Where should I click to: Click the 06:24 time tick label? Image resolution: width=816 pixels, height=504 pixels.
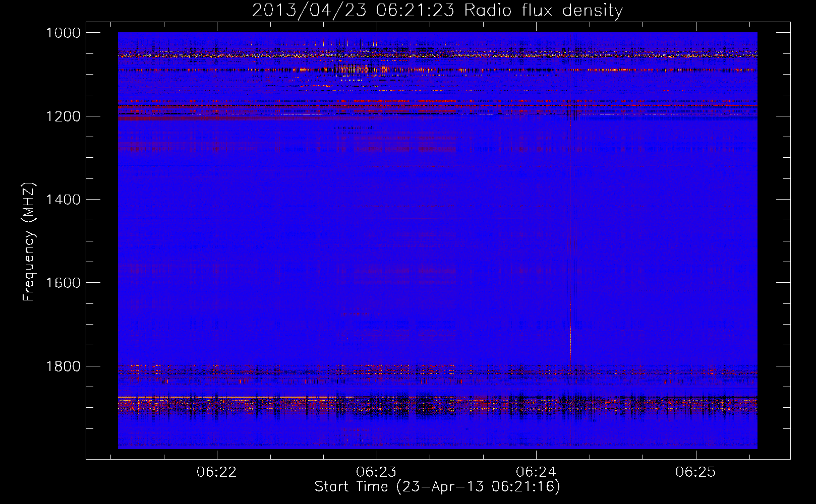536,472
